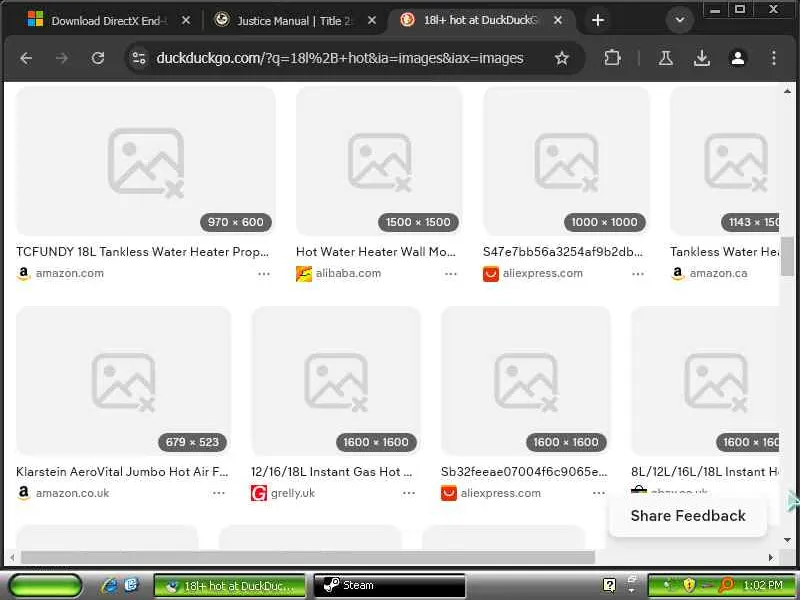The width and height of the screenshot is (800, 600).
Task: Expand the tab search dropdown
Action: [680, 20]
